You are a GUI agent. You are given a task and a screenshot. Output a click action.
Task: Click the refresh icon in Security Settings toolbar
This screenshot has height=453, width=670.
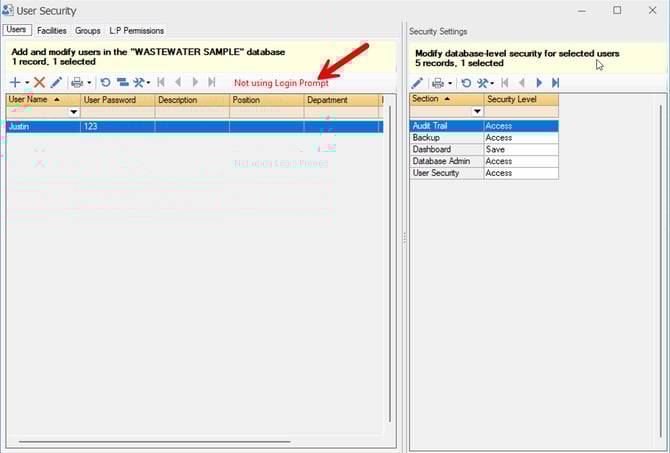(465, 82)
